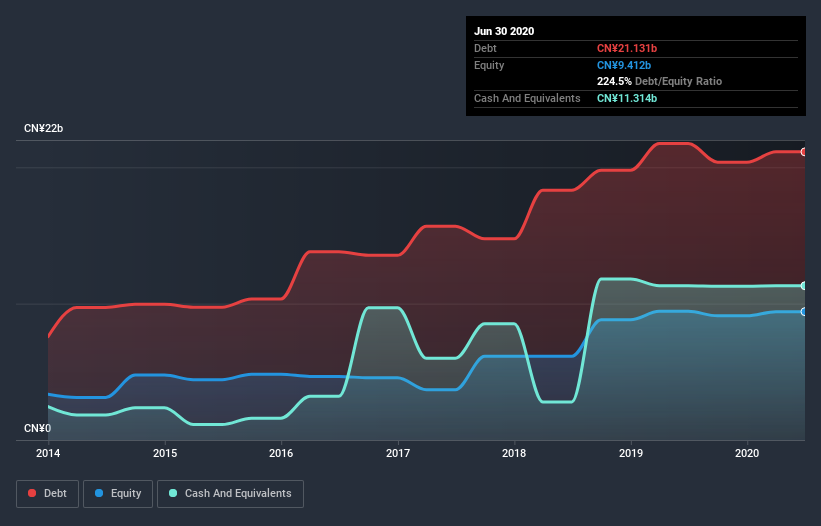Click Cash And Equivalents label in tooltip

[x=527, y=98]
